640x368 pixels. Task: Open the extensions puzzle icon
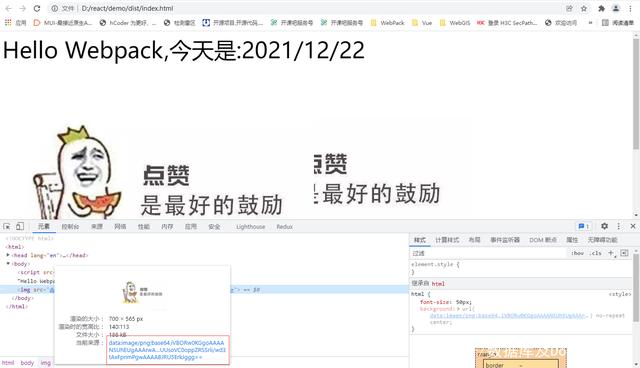coord(601,8)
